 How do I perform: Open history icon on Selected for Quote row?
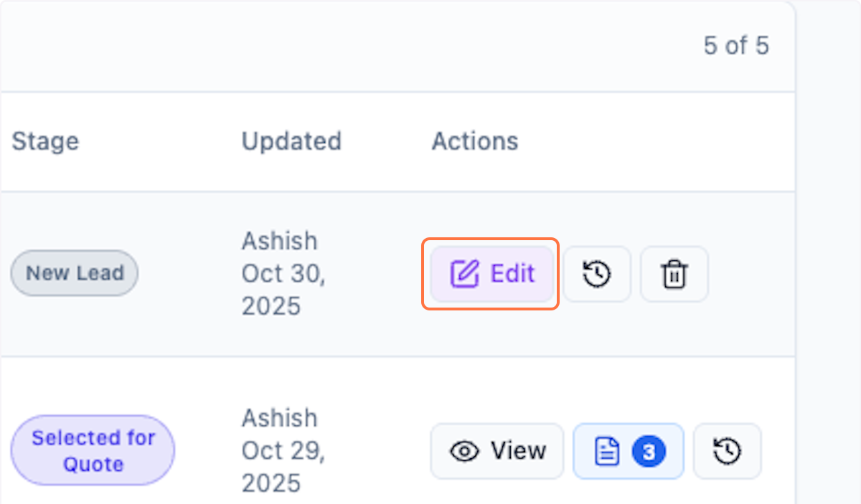coord(727,451)
